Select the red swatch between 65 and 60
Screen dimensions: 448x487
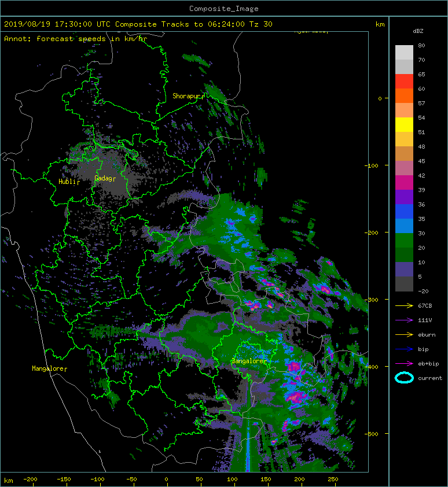404,82
